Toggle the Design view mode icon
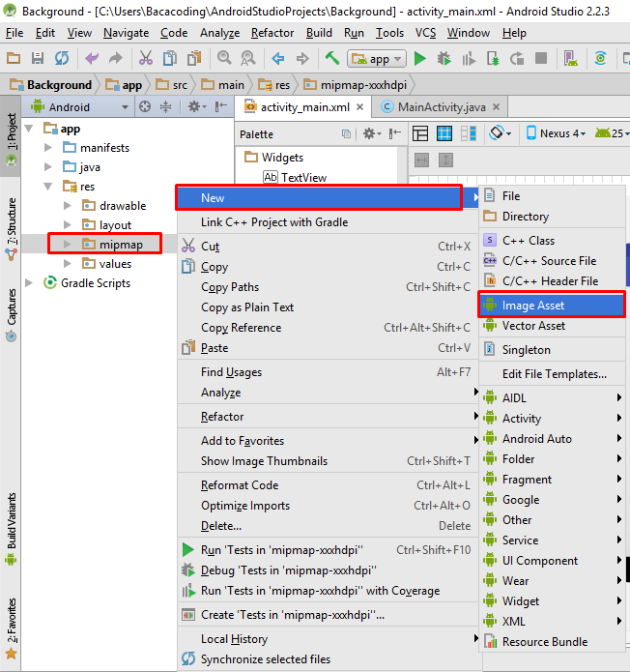 [420, 133]
